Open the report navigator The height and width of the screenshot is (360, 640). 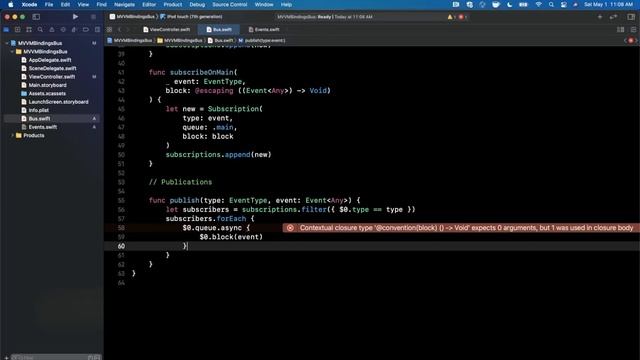click(x=97, y=30)
